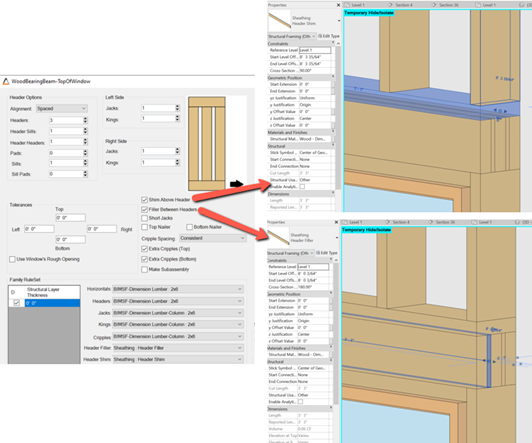The image size is (532, 443).
Task: Enable the Short Jacks checkbox
Action: pos(145,218)
